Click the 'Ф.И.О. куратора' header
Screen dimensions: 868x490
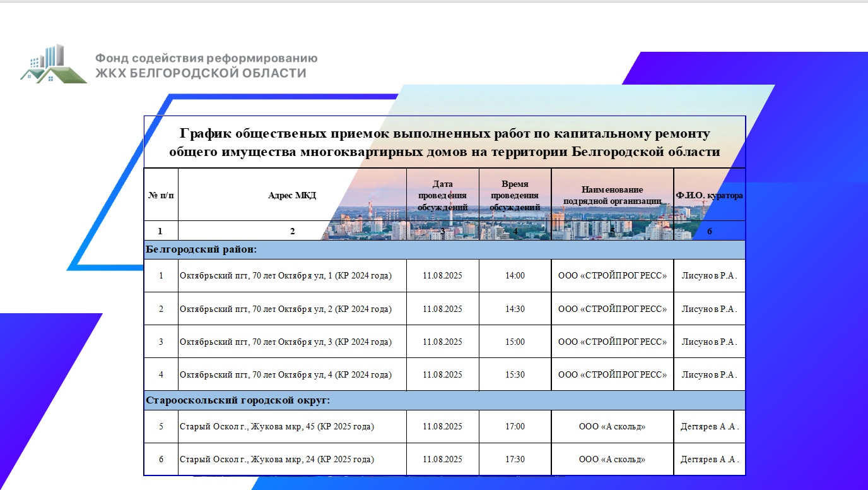click(x=709, y=196)
